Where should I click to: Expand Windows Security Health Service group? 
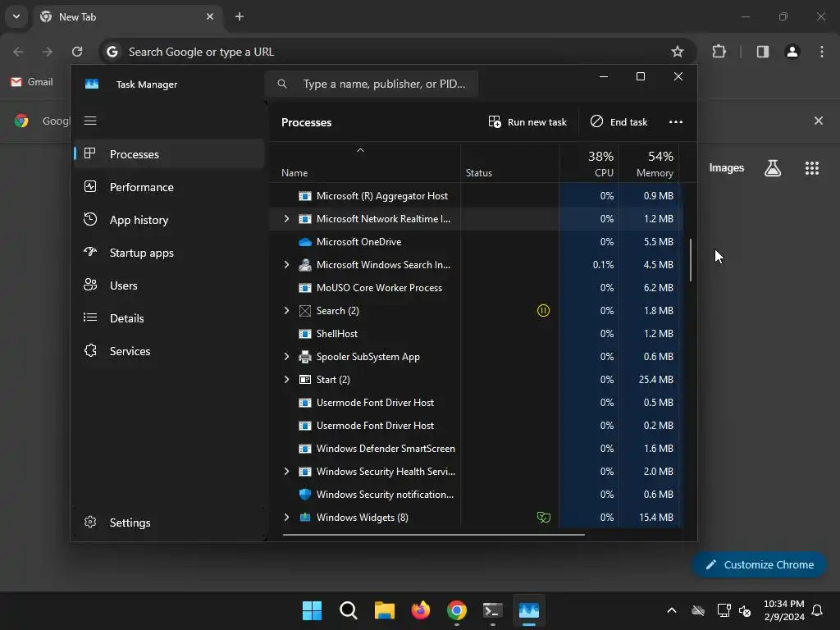coord(286,472)
